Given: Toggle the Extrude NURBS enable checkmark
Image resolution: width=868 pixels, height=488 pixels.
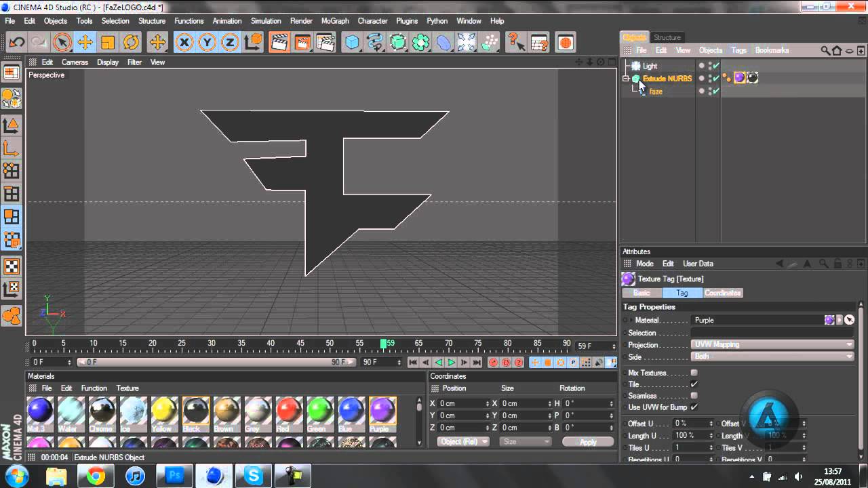Looking at the screenshot, I should pos(716,79).
